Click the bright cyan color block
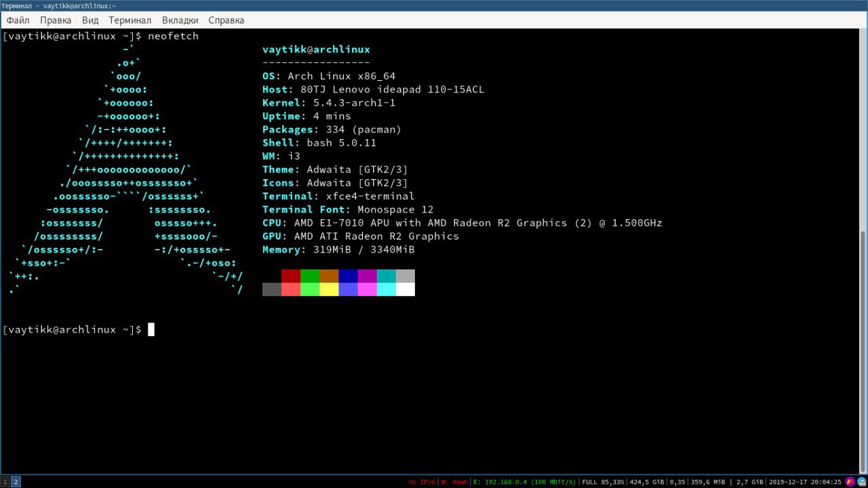The height and width of the screenshot is (488, 868). click(x=386, y=289)
